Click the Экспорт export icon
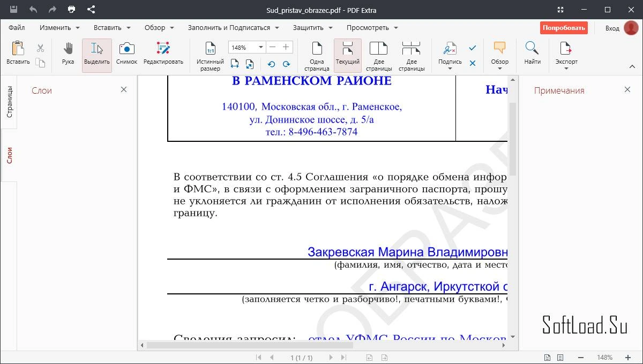Screen dimensions: 643x364 [x=566, y=49]
